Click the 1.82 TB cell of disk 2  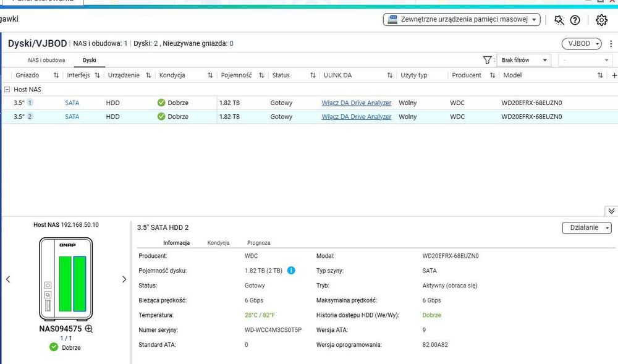[x=229, y=117]
